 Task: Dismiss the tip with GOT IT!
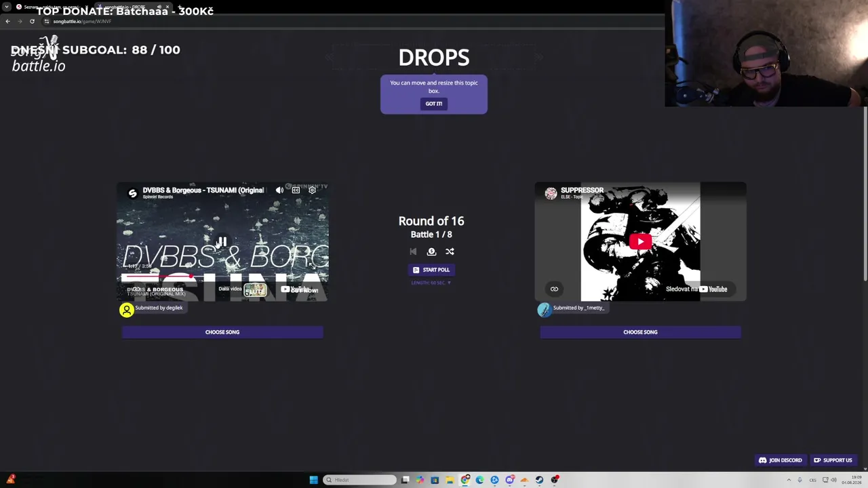(434, 104)
